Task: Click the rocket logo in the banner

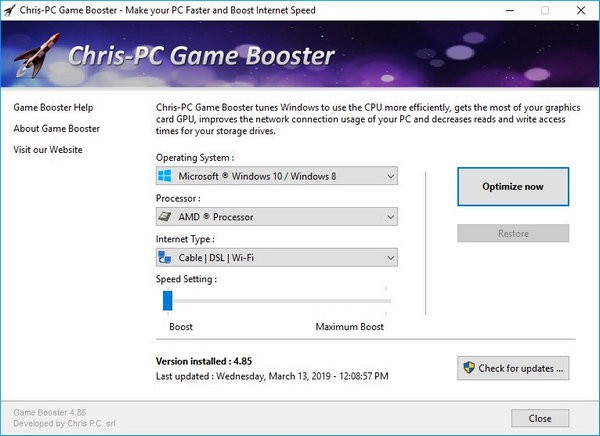Action: (x=38, y=56)
